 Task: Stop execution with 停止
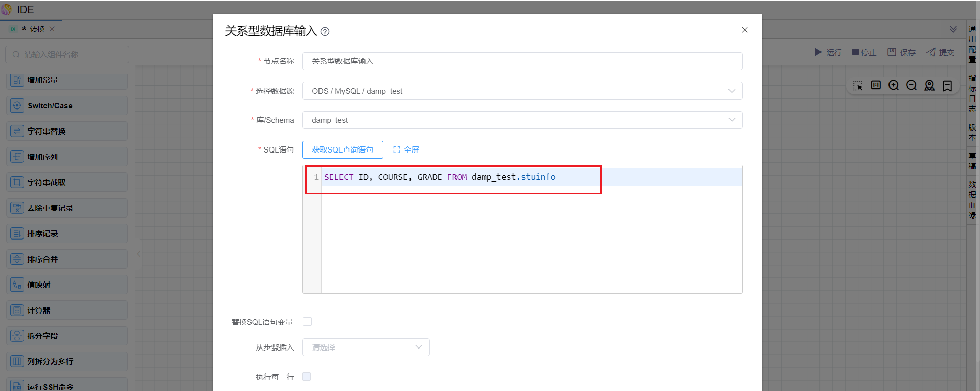pyautogui.click(x=864, y=52)
